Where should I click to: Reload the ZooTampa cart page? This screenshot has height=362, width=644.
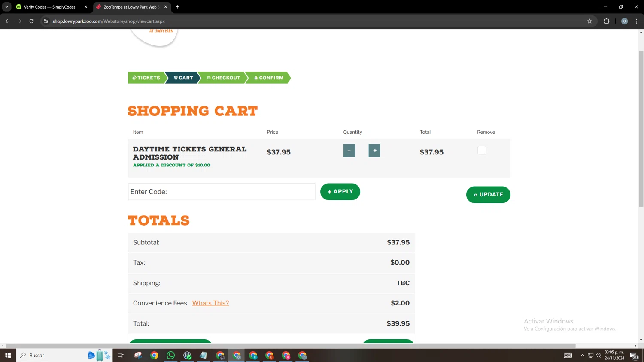click(x=31, y=21)
